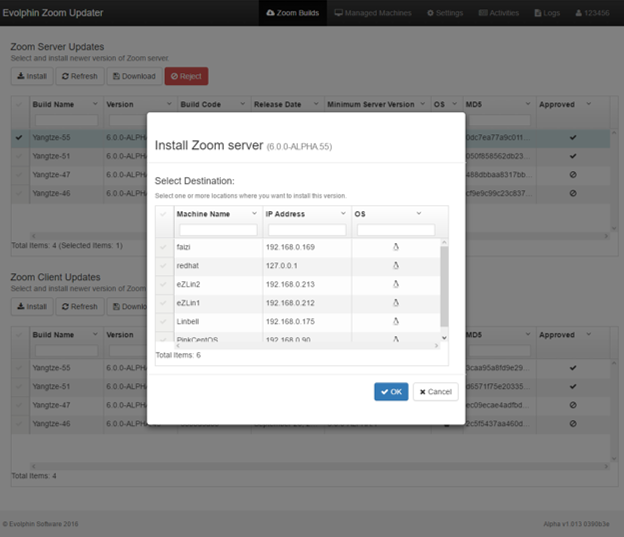Open the 123456 user menu
The height and width of the screenshot is (537, 624).
pyautogui.click(x=592, y=13)
